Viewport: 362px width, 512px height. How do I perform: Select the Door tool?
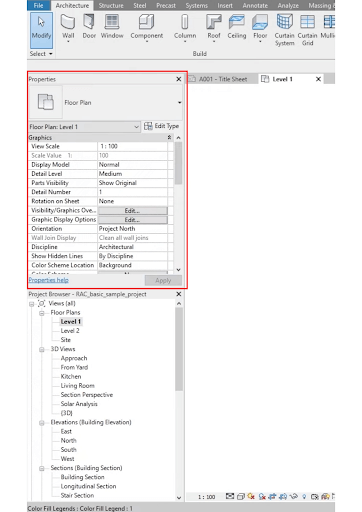click(x=89, y=27)
